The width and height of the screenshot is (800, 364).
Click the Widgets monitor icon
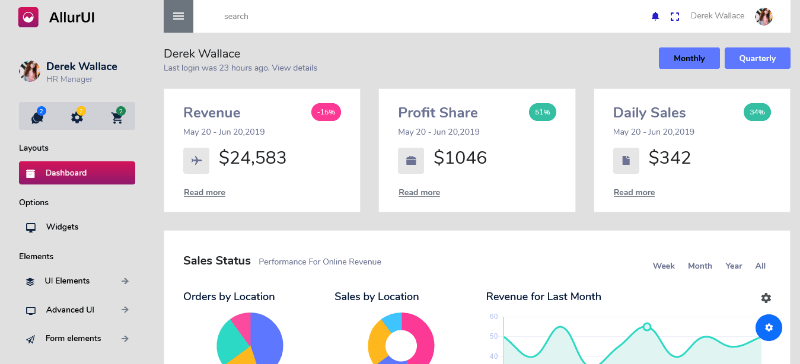31,228
